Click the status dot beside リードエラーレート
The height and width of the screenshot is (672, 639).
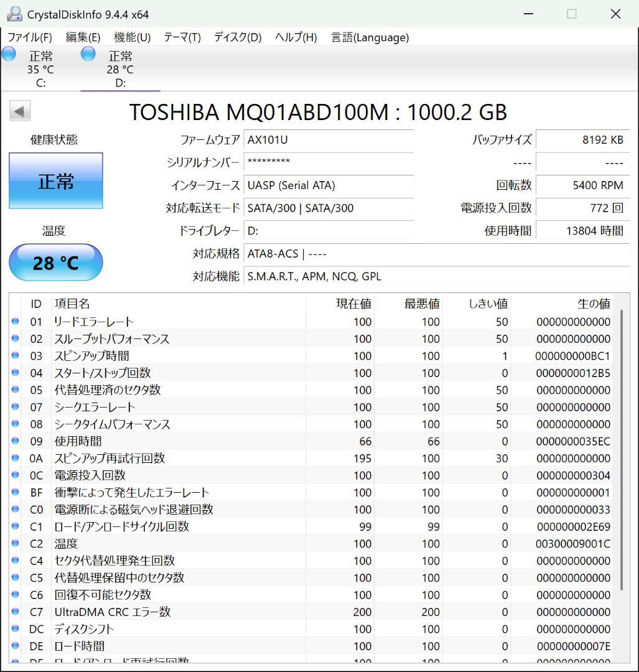pos(16,322)
